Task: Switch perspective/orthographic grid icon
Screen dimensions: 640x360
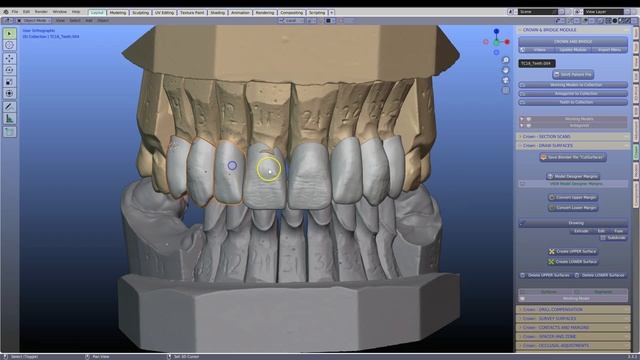Action: [x=506, y=90]
